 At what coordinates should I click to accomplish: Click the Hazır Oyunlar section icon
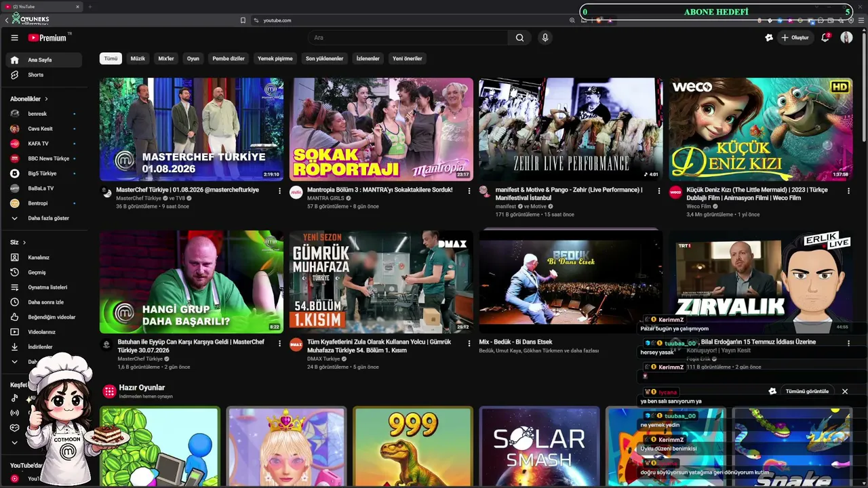(109, 391)
